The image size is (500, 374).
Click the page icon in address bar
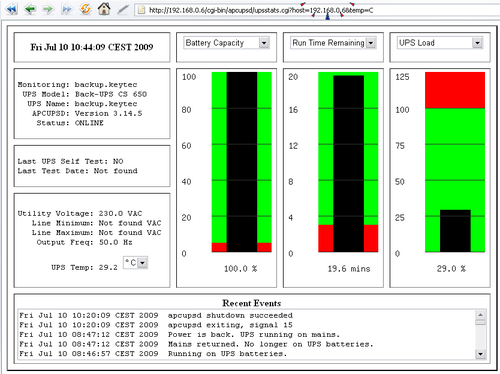point(142,10)
